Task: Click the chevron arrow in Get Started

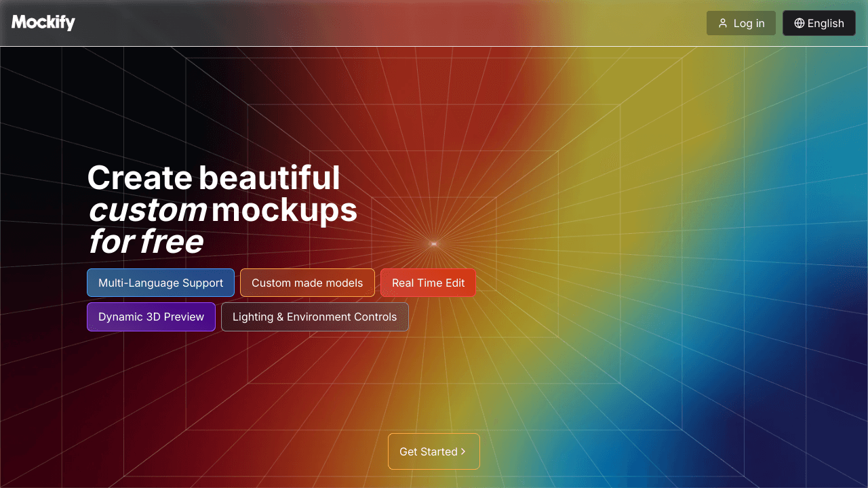Action: [463, 451]
